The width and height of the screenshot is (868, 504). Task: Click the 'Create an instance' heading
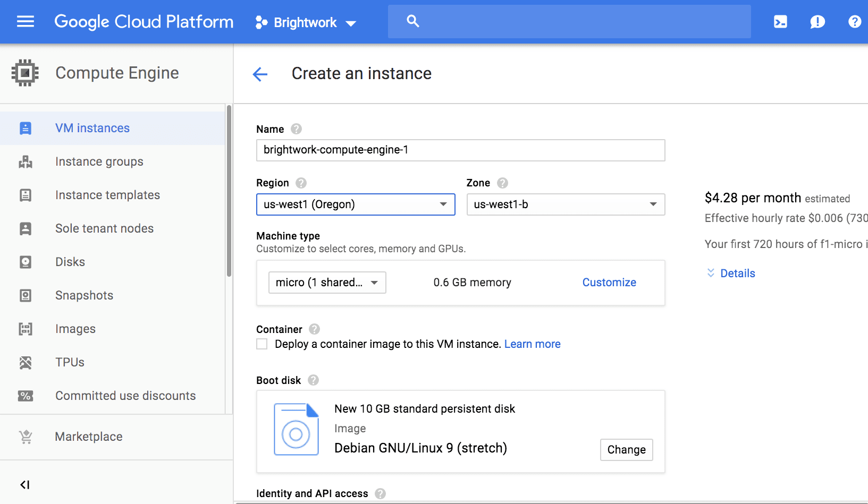coord(361,73)
